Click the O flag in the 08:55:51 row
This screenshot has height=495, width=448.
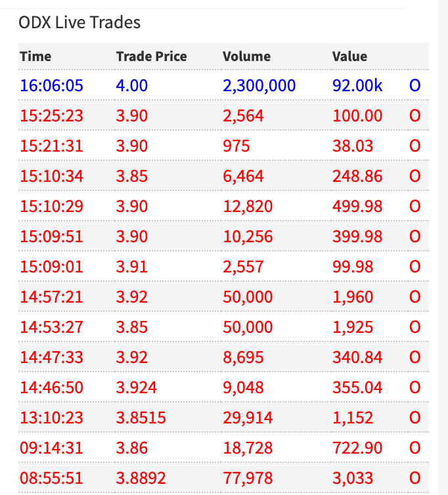click(414, 478)
